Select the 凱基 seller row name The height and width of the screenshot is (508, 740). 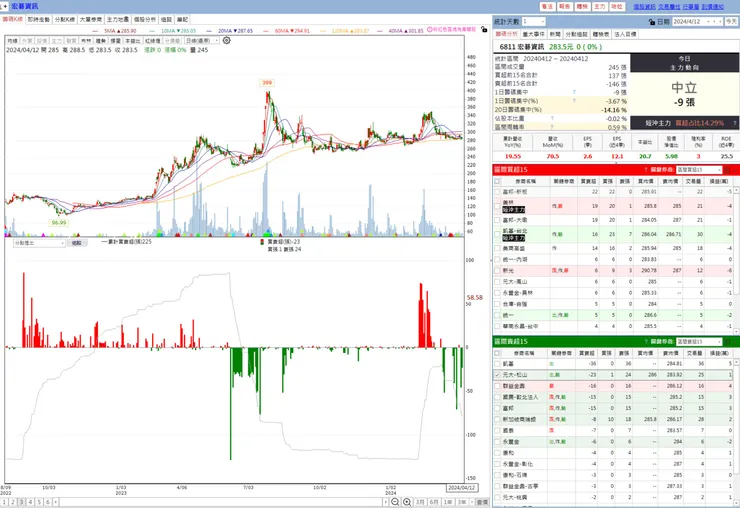pyautogui.click(x=508, y=364)
